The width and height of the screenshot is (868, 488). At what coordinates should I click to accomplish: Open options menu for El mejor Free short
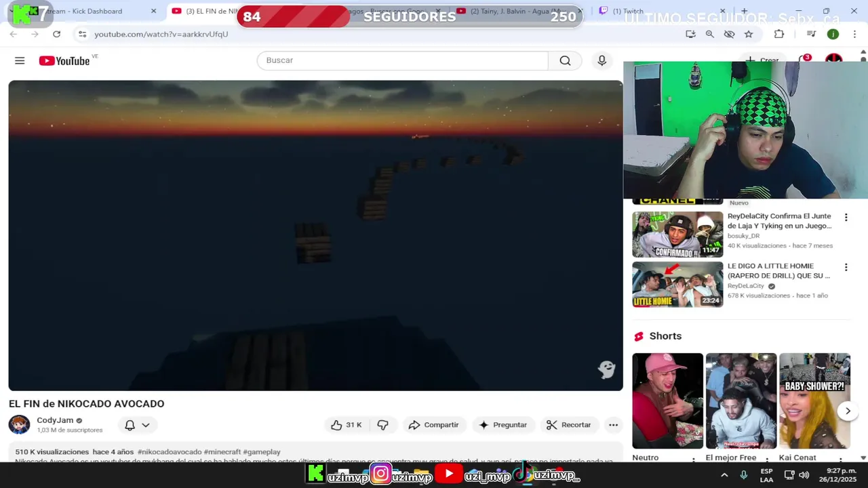click(x=766, y=460)
